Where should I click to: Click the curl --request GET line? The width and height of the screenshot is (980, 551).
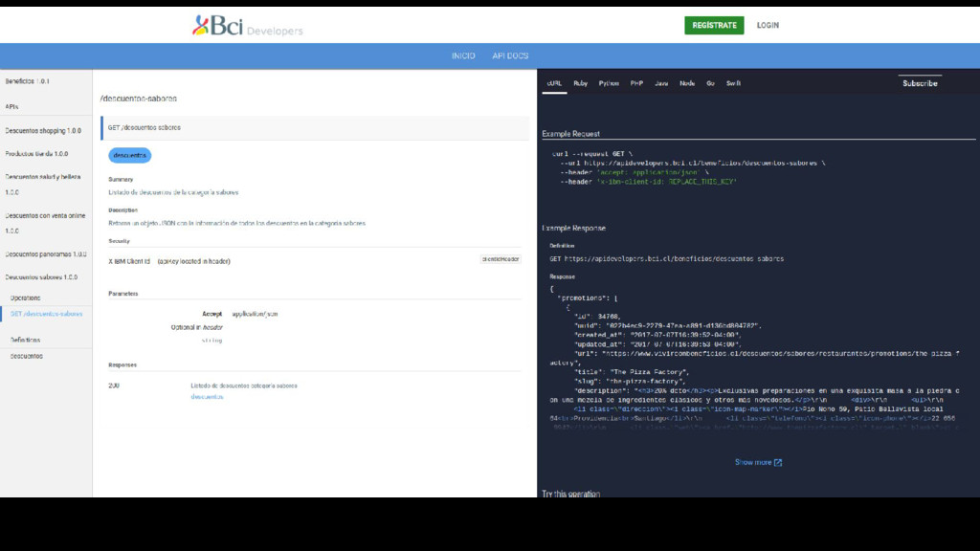coord(592,154)
